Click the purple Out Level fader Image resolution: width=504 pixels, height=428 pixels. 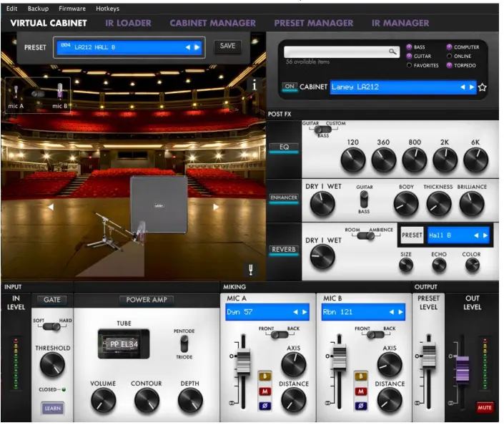coord(463,370)
